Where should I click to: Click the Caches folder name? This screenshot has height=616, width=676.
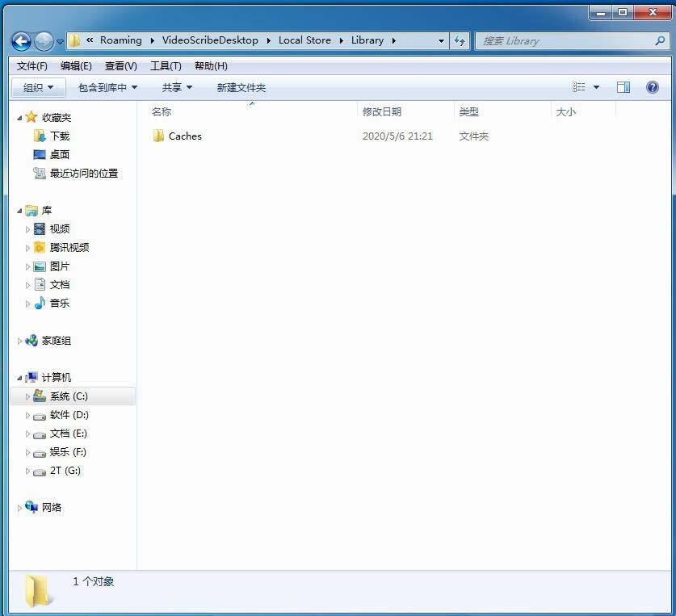(x=185, y=136)
